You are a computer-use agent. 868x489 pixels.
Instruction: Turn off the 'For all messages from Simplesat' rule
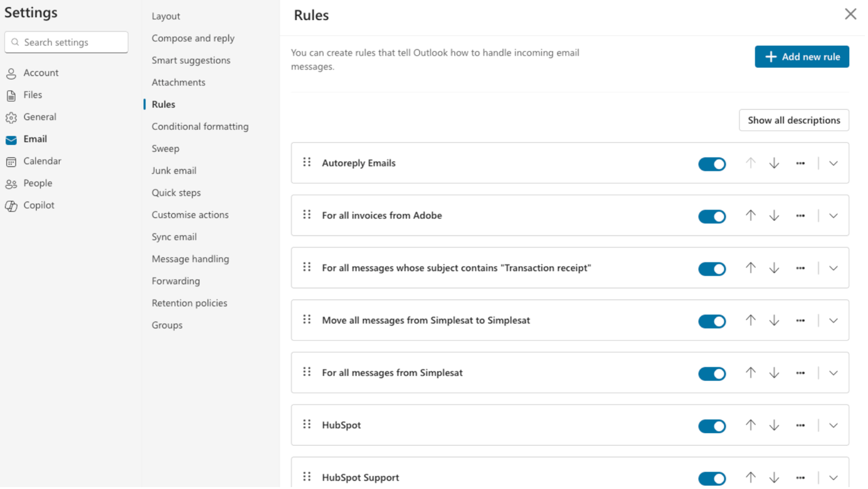[712, 373]
